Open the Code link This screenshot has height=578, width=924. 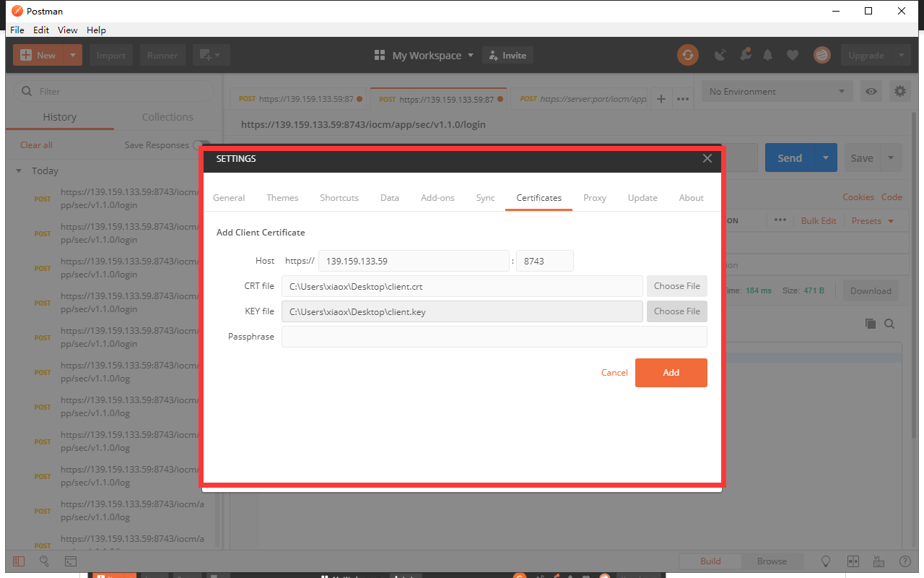(x=892, y=197)
